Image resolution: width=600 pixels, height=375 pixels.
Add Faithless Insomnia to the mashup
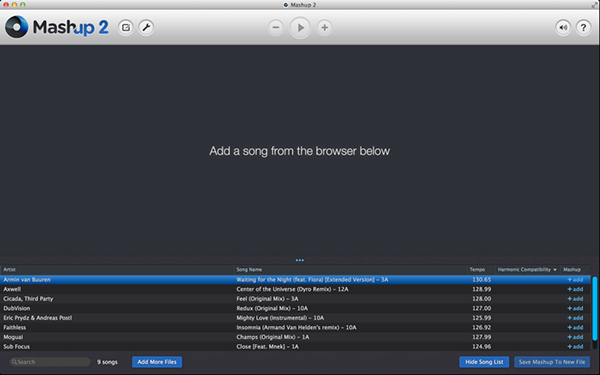tap(575, 328)
